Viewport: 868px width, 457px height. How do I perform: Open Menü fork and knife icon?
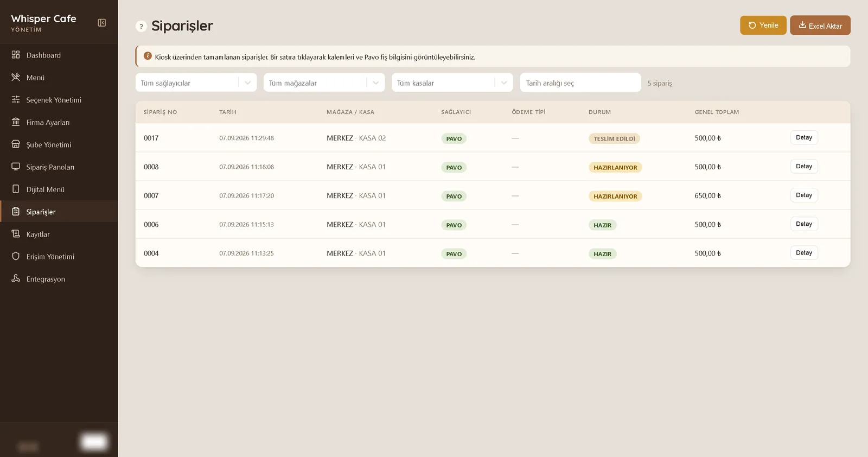click(16, 77)
